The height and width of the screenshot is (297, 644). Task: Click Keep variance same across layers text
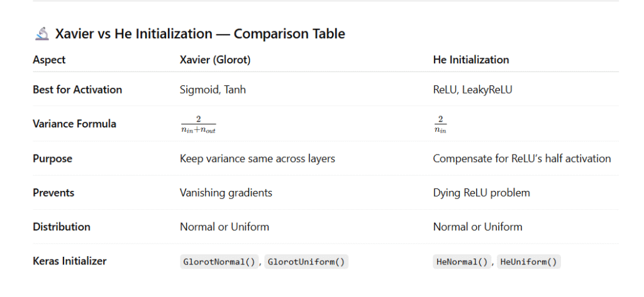tap(257, 159)
